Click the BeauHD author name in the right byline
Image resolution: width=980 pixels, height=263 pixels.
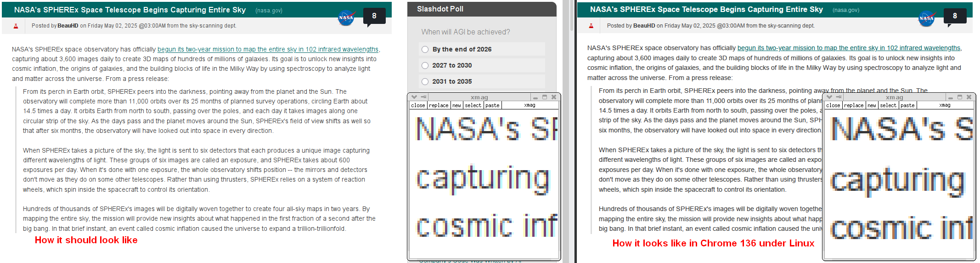pyautogui.click(x=644, y=26)
